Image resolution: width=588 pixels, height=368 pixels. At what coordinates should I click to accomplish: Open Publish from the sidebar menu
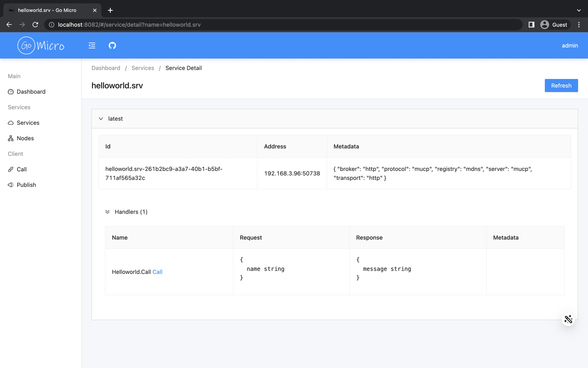point(26,185)
